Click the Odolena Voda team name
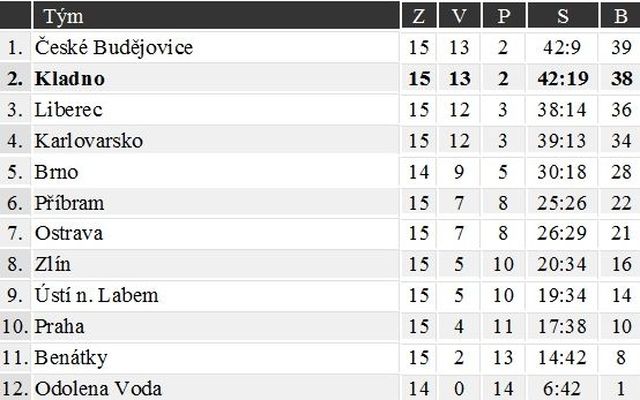This screenshot has width=640, height=400. (x=98, y=389)
